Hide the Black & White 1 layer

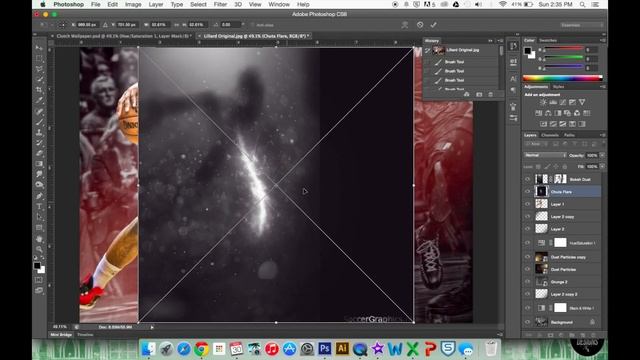tap(527, 308)
